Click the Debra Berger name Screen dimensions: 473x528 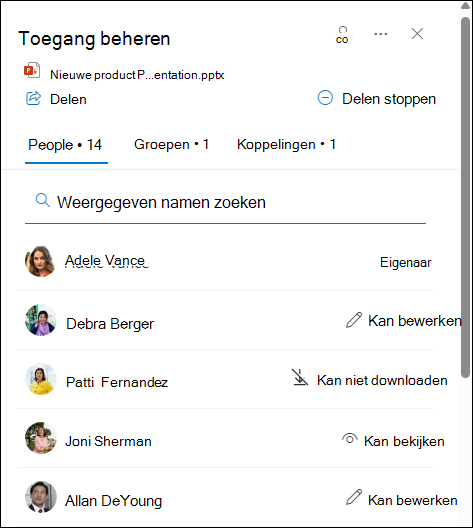(x=110, y=324)
